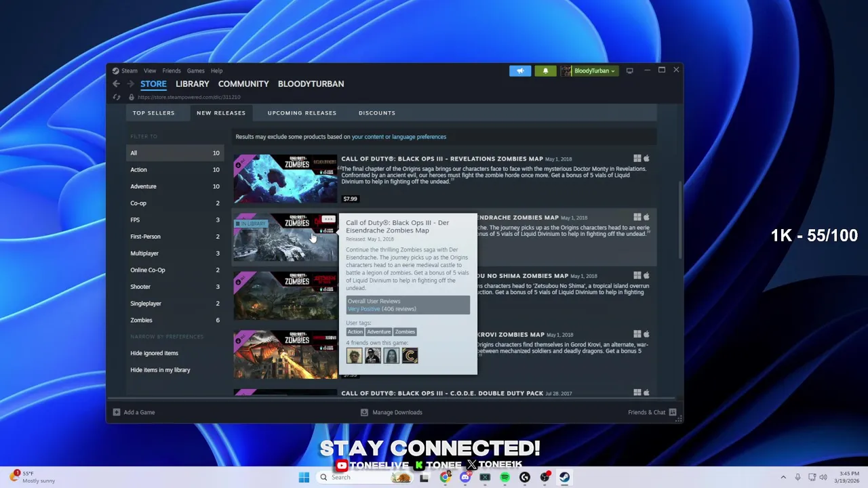This screenshot has height=488, width=868.
Task: Click Add a Game label
Action: 139,412
